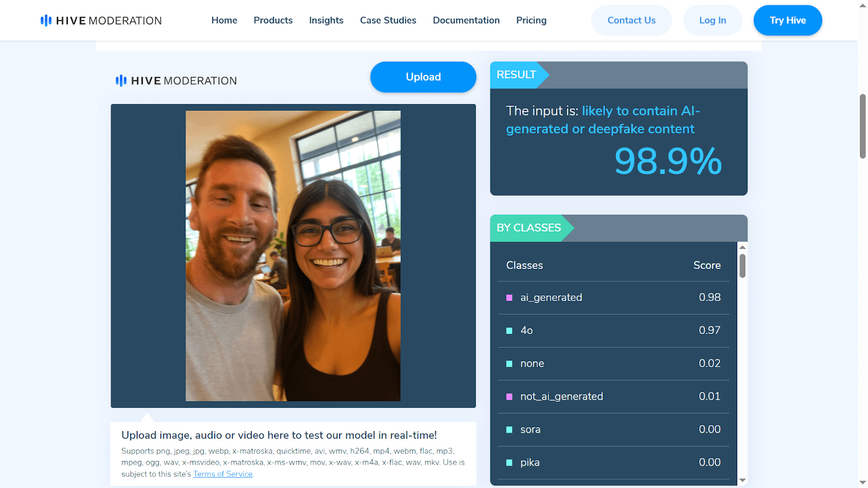The image size is (868, 488).
Task: Click the 'likely to contain AI-generated' result text
Action: pyautogui.click(x=603, y=120)
